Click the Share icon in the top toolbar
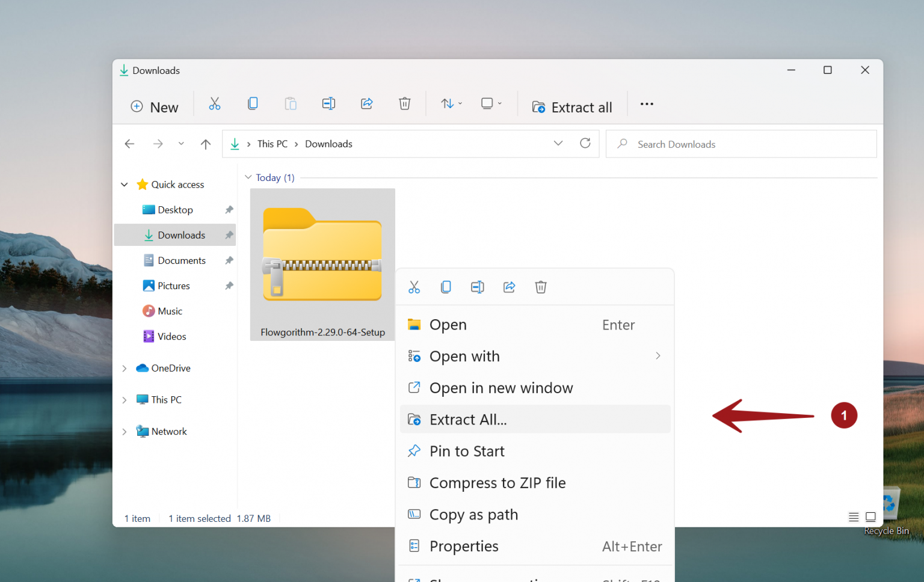924x582 pixels. (366, 104)
